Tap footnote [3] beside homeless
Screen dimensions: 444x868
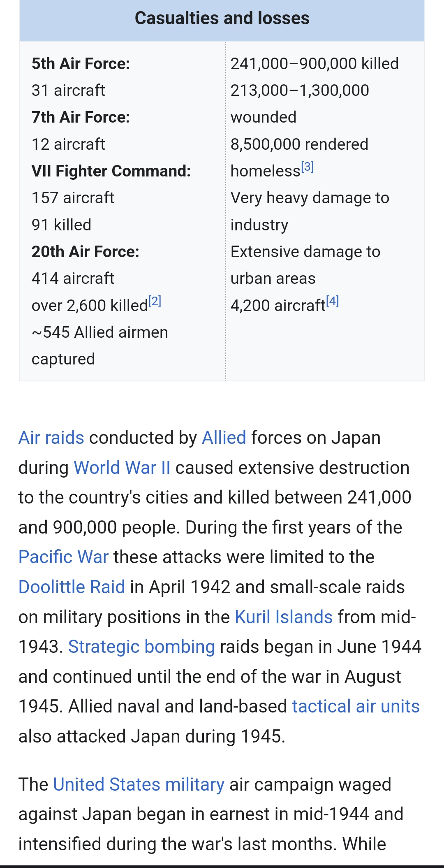click(308, 167)
